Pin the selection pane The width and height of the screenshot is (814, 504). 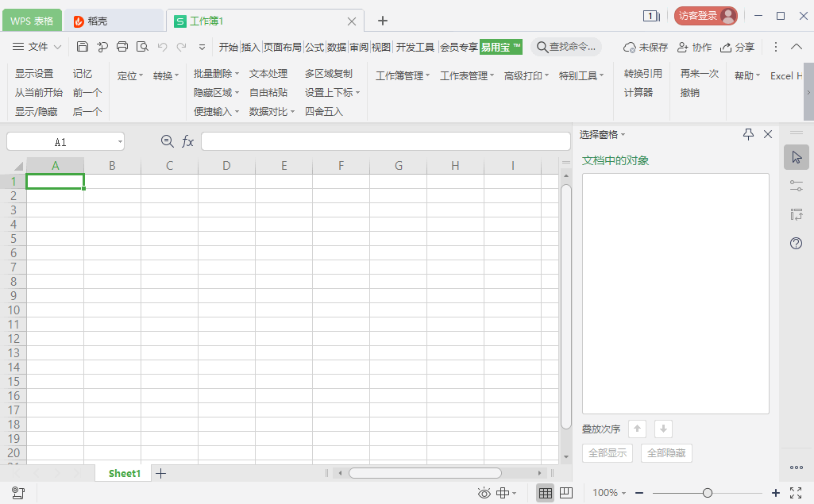point(748,134)
